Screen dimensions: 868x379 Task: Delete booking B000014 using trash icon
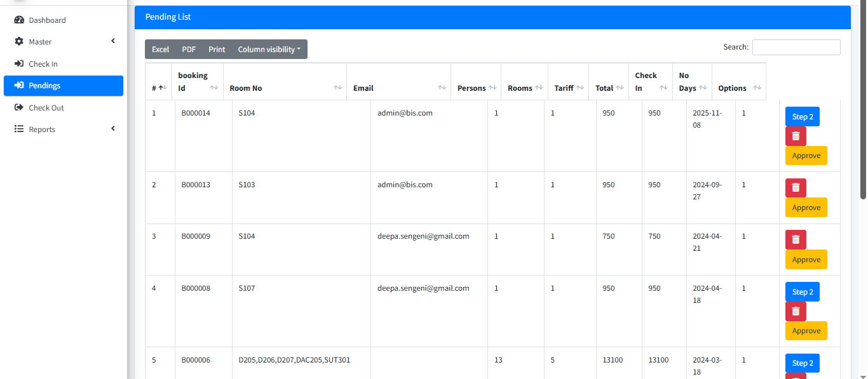tap(796, 136)
